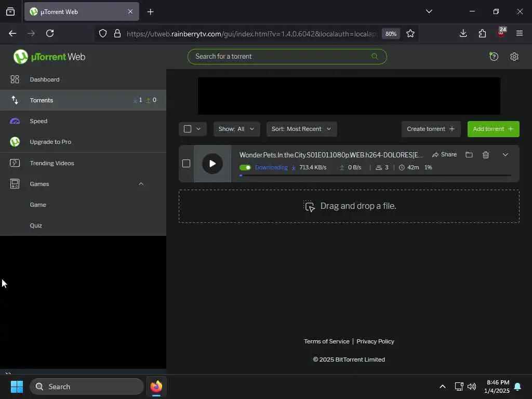Screen dimensions: 532x399
Task: Click the Torrents up-down arrows icon
Action: click(x=15, y=100)
